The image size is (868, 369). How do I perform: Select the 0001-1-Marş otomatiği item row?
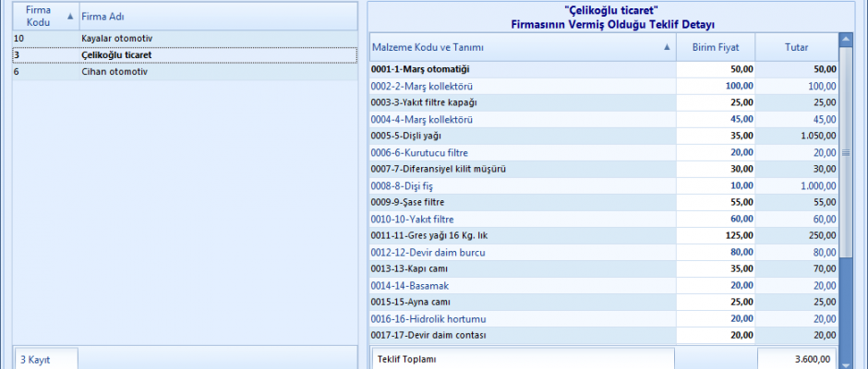tap(523, 69)
